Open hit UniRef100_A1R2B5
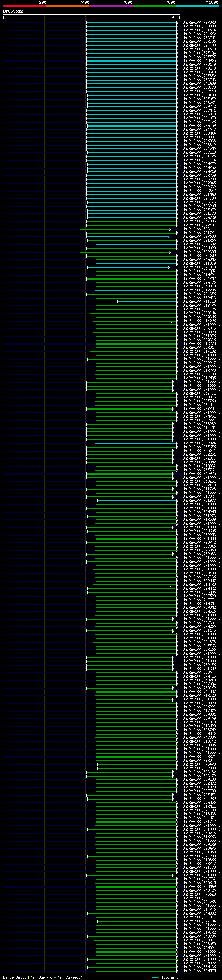 click(x=199, y=290)
